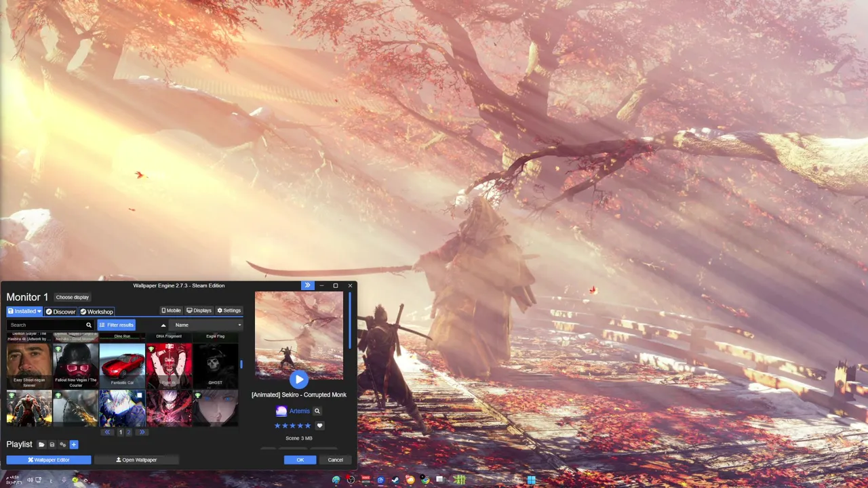Select page 1
The image size is (868, 488).
121,432
